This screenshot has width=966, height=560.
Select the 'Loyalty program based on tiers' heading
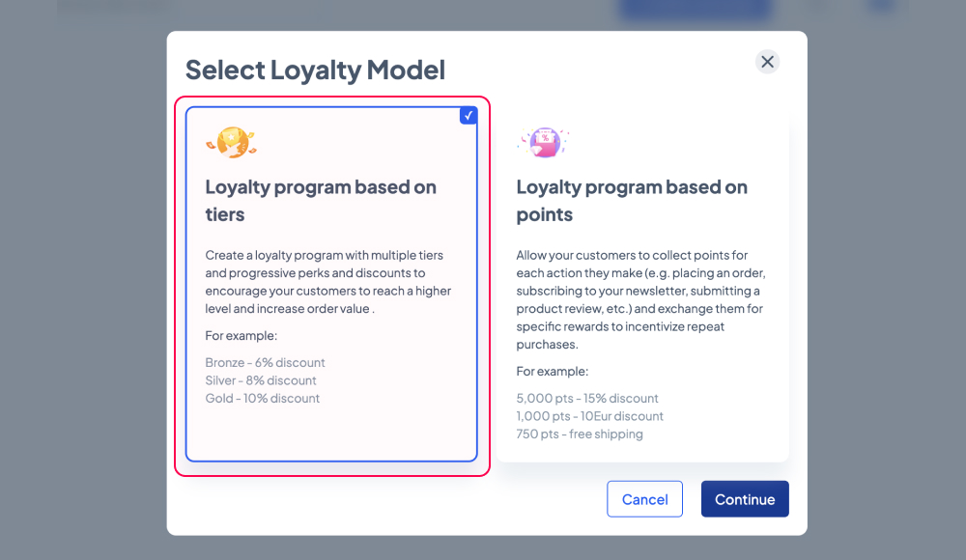[321, 200]
